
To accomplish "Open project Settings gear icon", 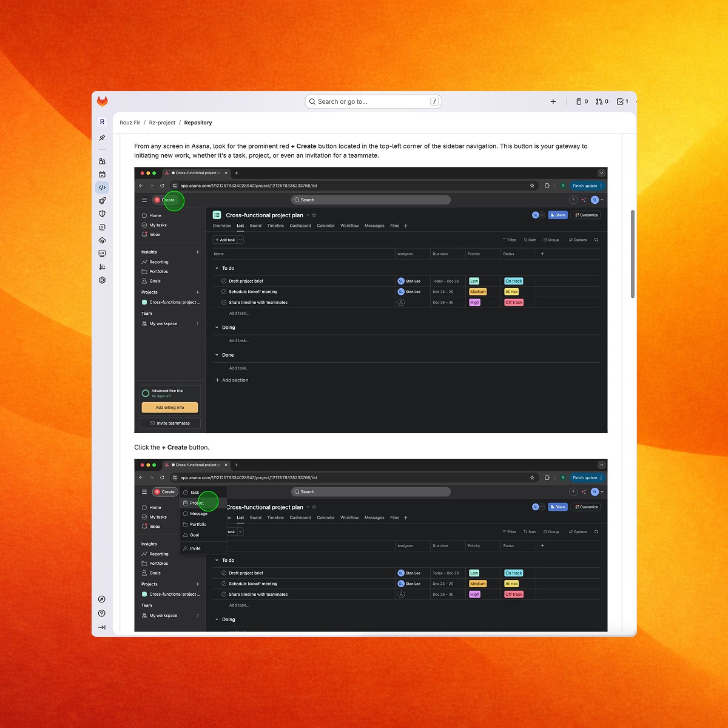I will tap(102, 280).
